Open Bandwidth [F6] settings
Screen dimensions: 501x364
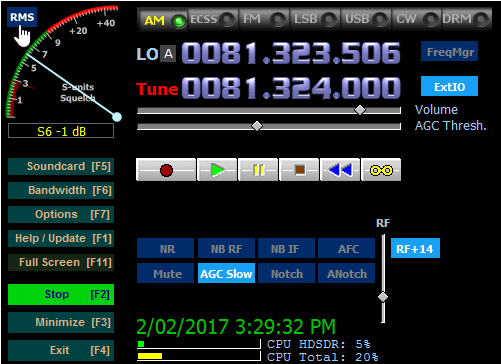tap(61, 190)
